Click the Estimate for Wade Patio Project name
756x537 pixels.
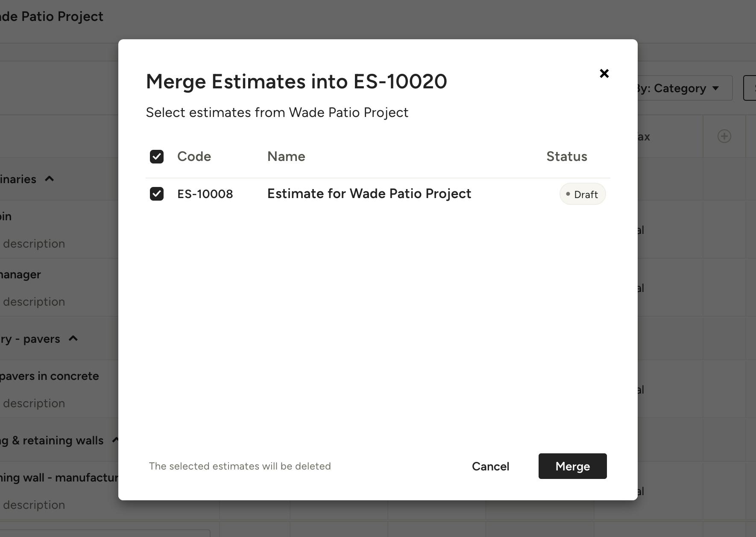tap(369, 194)
